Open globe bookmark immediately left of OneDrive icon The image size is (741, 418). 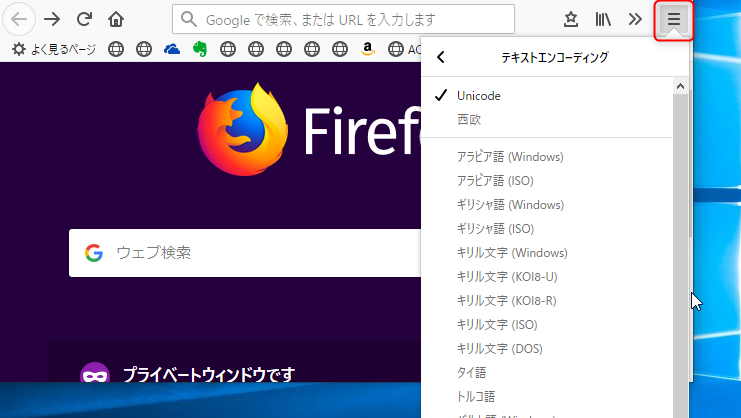144,49
